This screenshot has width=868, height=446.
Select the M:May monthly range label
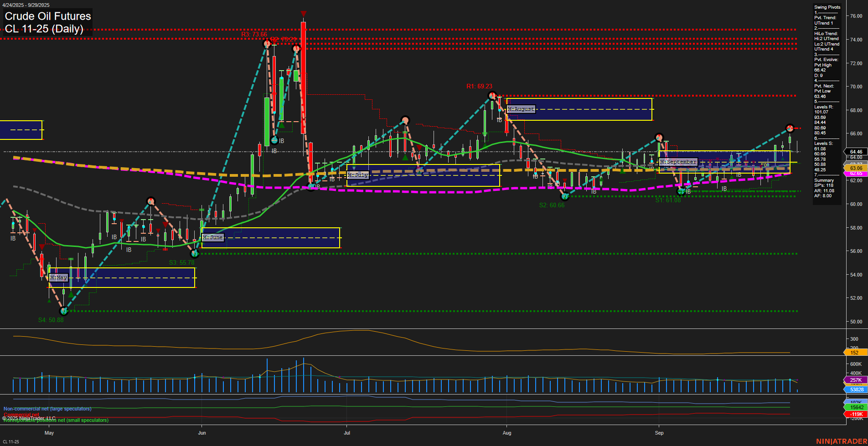58,277
